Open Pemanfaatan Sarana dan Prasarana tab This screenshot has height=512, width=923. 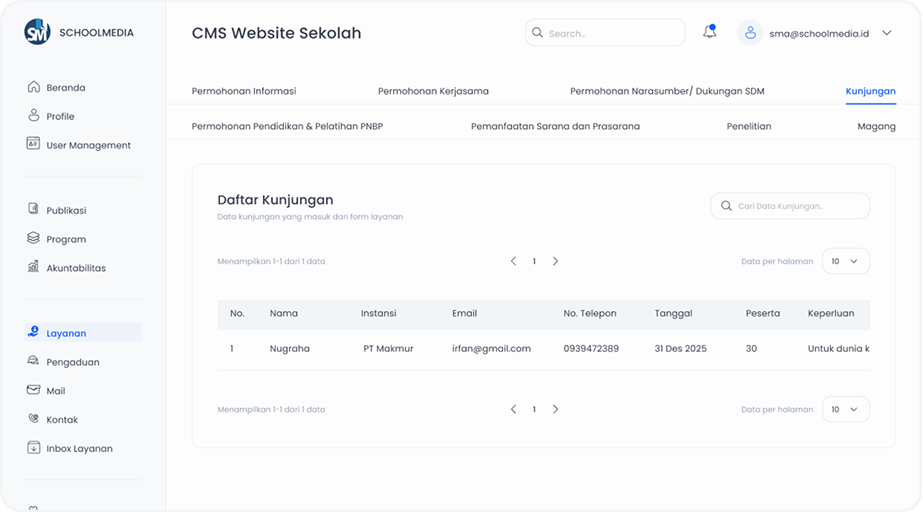tap(555, 126)
